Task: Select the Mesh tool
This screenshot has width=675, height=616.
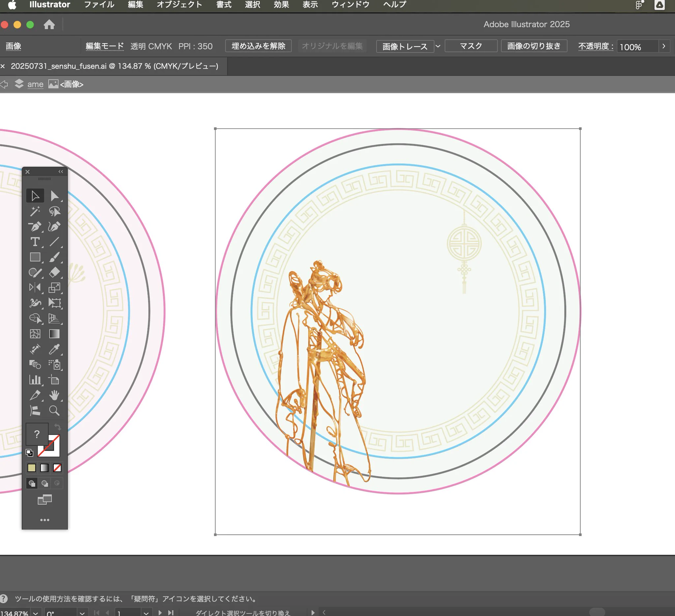Action: (35, 334)
